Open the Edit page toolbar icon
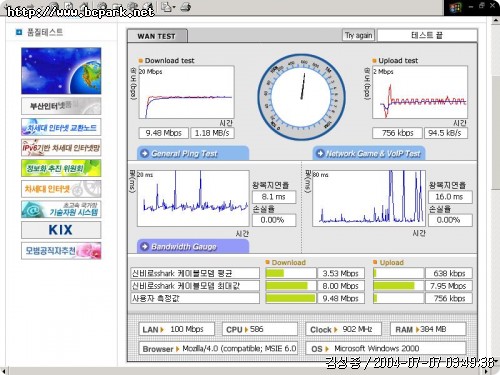 [166, 7]
